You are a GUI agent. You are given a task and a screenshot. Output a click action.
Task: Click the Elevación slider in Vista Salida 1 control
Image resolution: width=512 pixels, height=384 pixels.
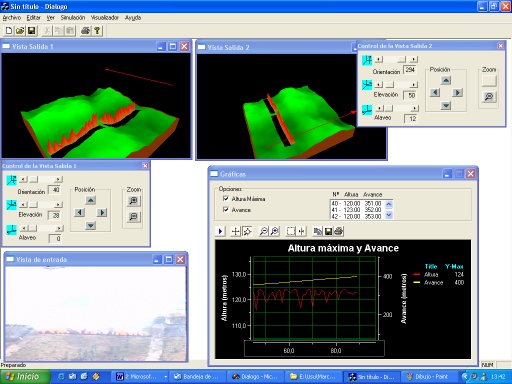(x=40, y=204)
